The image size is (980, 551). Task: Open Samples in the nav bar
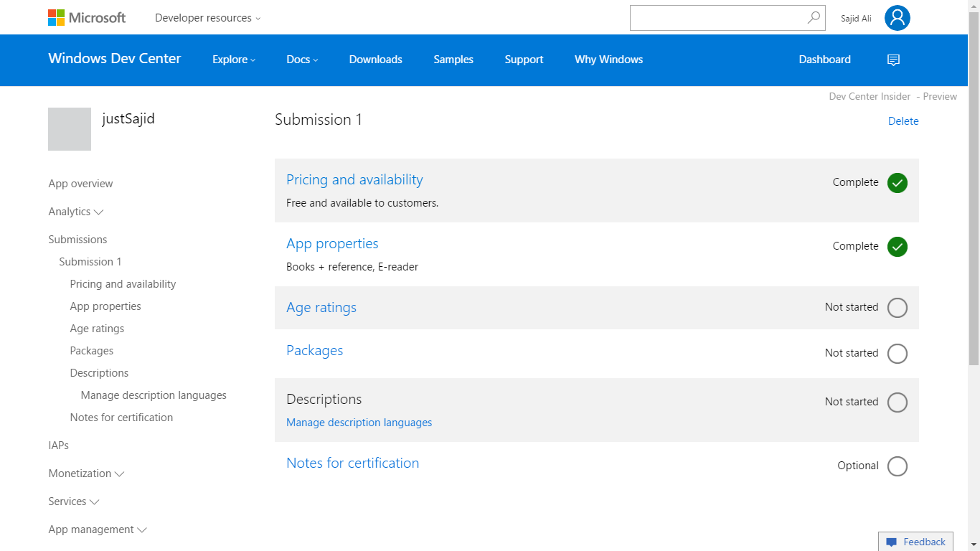(453, 60)
